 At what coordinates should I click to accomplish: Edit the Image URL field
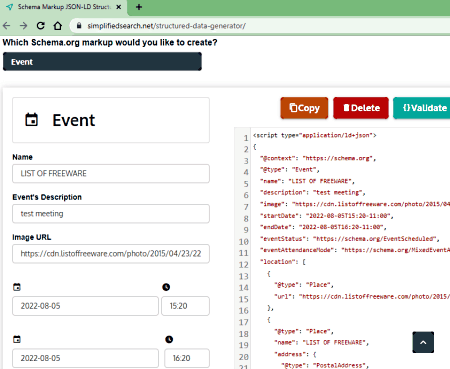point(111,254)
